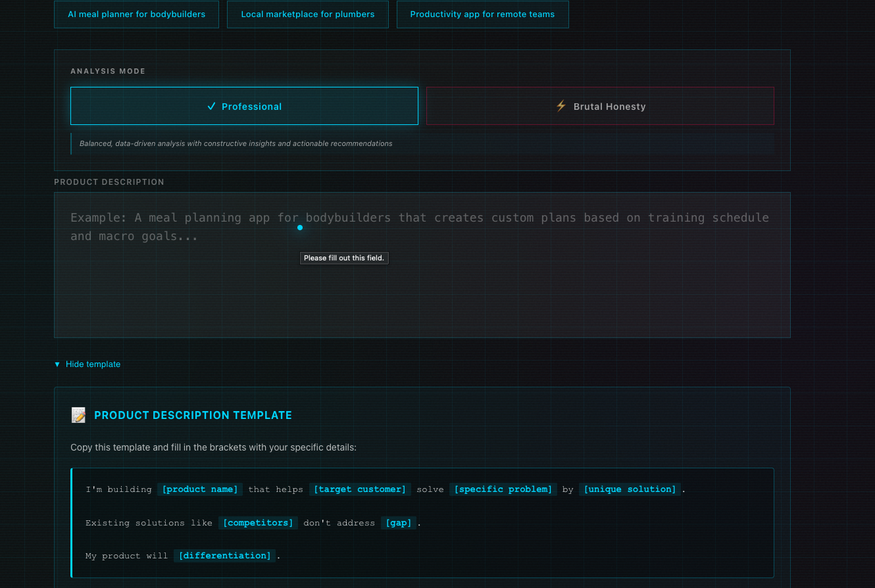875x588 pixels.
Task: Click the triangle arrow next to Hide template
Action: coord(56,364)
